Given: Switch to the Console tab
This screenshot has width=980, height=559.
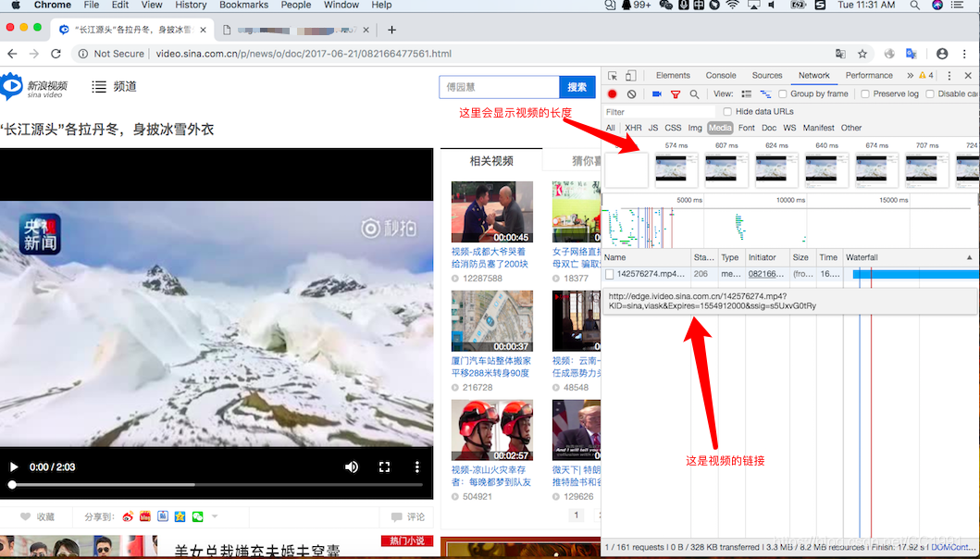Looking at the screenshot, I should point(719,74).
